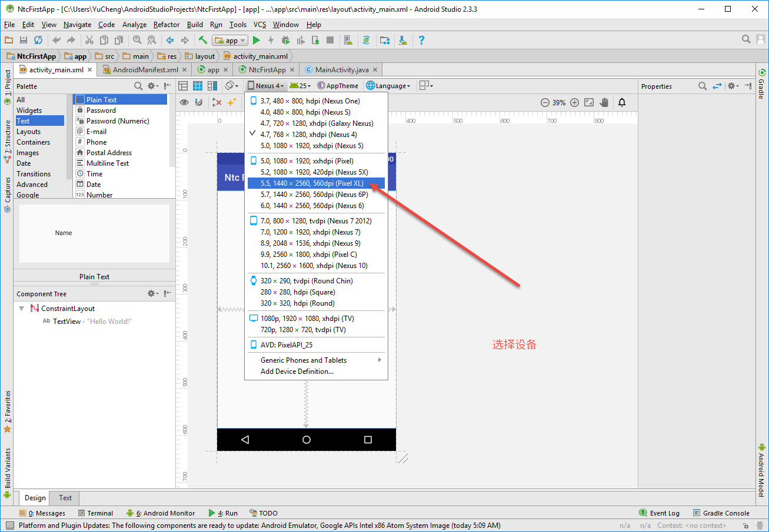Switch to the MainActivity.java tab

[340, 69]
